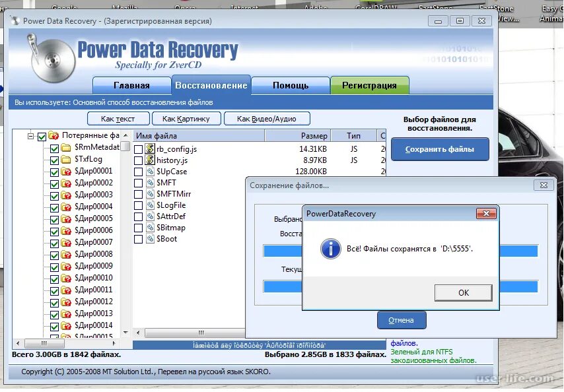The height and width of the screenshot is (392, 564).
Task: Collapse the Потерянные файлы tree node
Action: coord(30,136)
